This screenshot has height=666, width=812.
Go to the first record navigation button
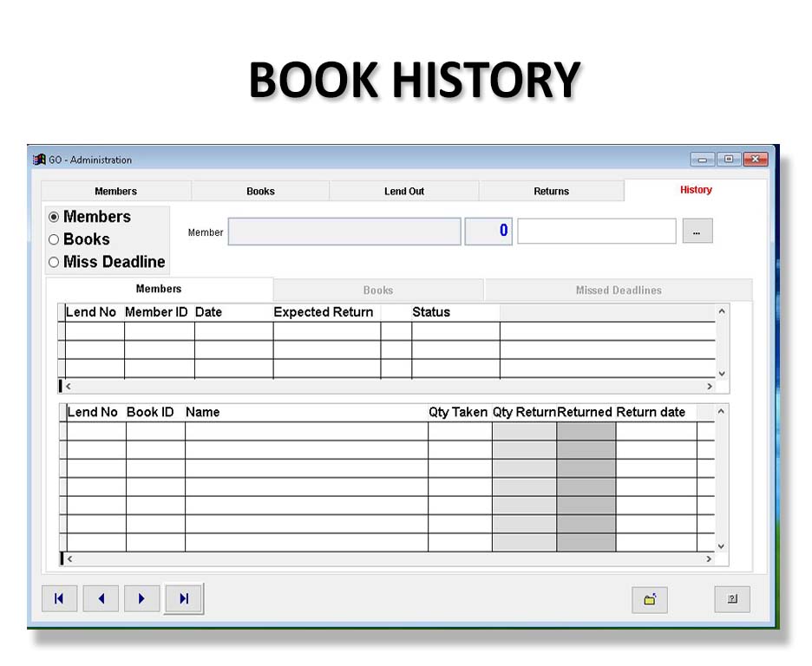(x=59, y=598)
